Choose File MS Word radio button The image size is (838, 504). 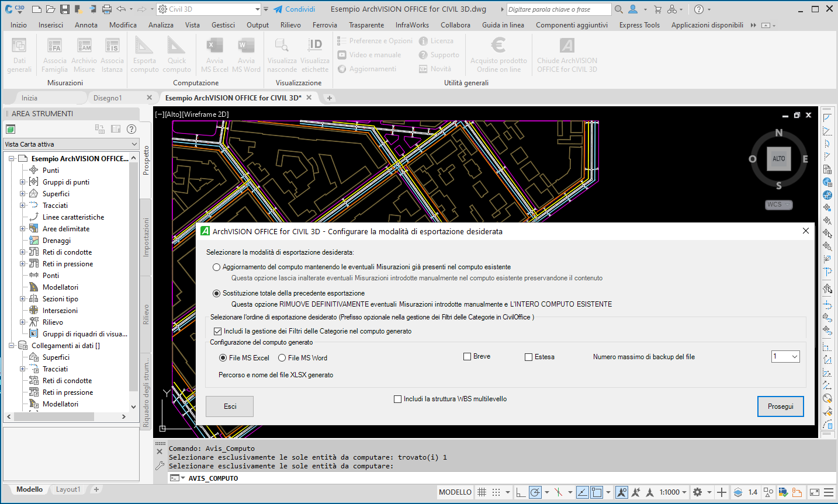click(282, 358)
